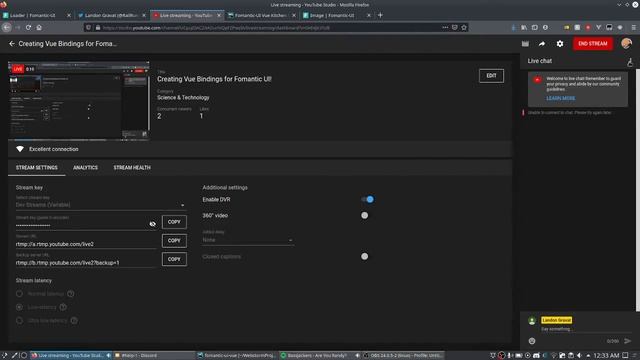640x360 pixels.
Task: Click the Firefox back navigation arrow
Action: pyautogui.click(x=7, y=27)
